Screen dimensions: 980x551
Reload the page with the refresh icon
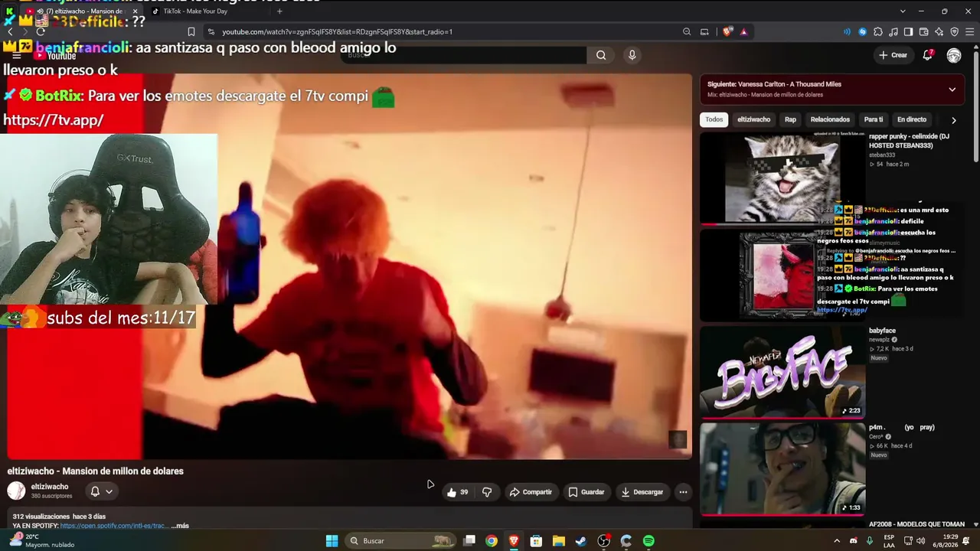(x=41, y=32)
